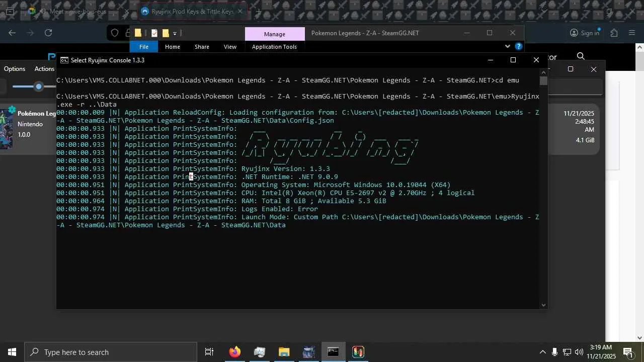Open File Explorer from the taskbar
Image resolution: width=644 pixels, height=362 pixels.
284,352
